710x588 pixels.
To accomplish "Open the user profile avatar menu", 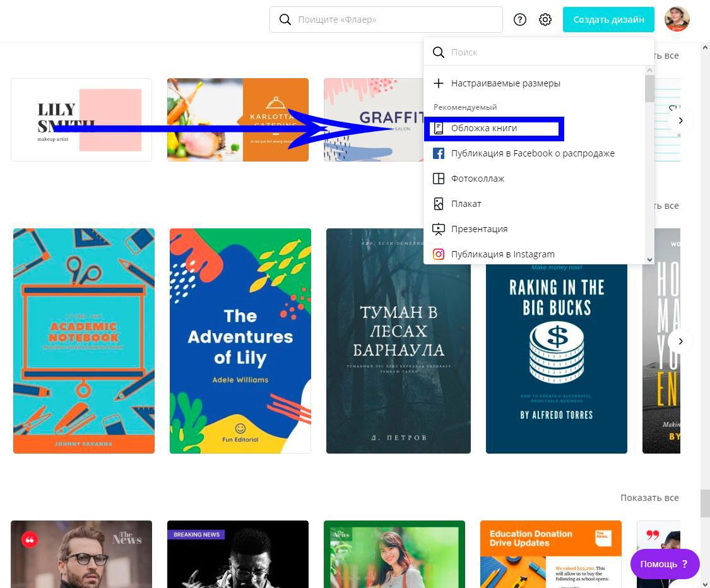I will tap(677, 19).
